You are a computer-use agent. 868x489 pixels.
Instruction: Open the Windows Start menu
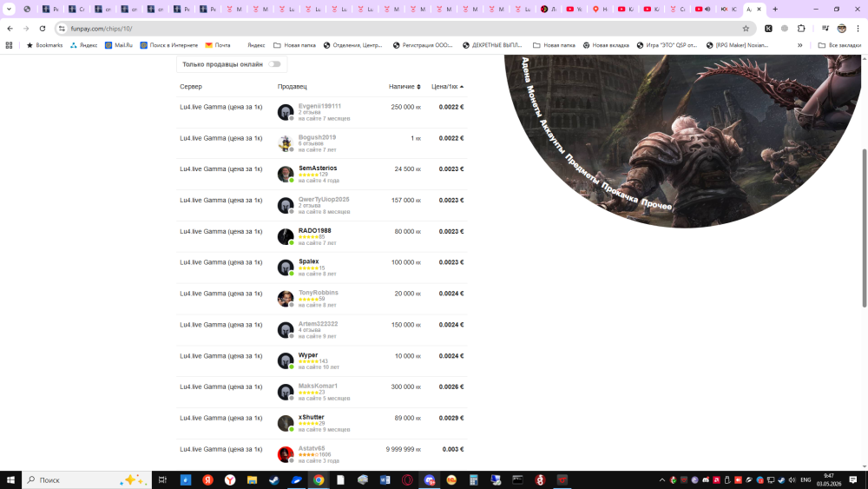[10, 479]
